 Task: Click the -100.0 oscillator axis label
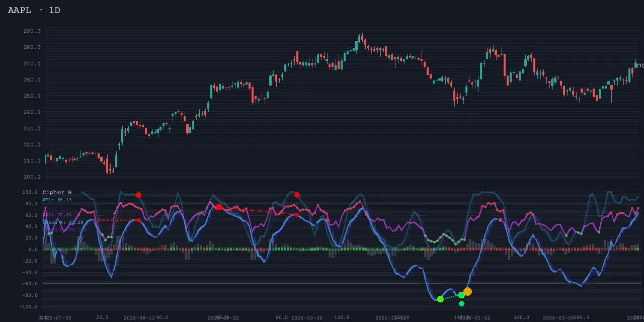click(29, 307)
